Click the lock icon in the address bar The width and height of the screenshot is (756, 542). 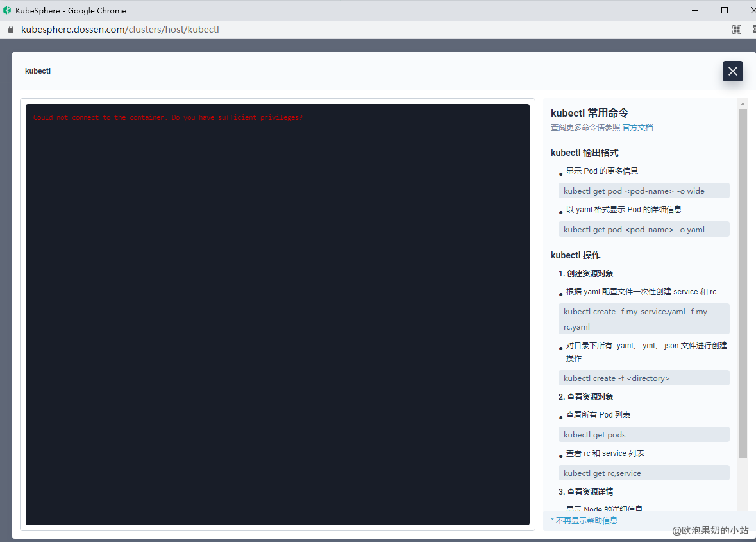(x=11, y=30)
